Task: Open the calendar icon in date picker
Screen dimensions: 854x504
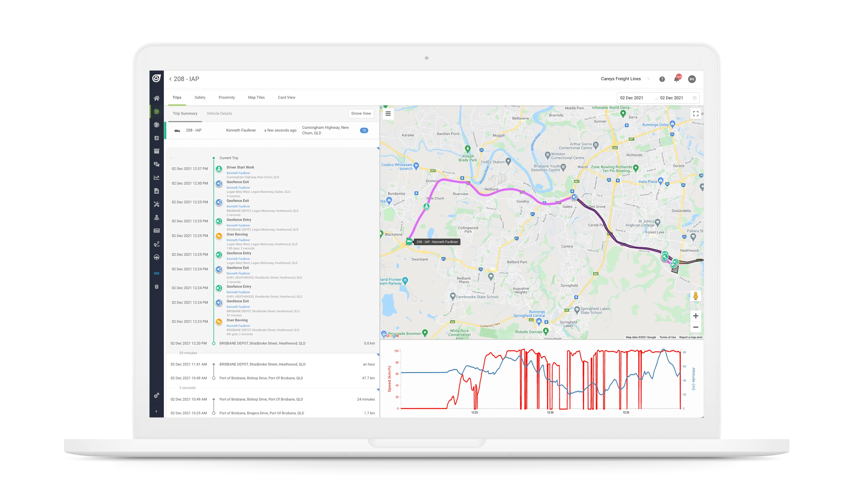Action: tap(694, 98)
